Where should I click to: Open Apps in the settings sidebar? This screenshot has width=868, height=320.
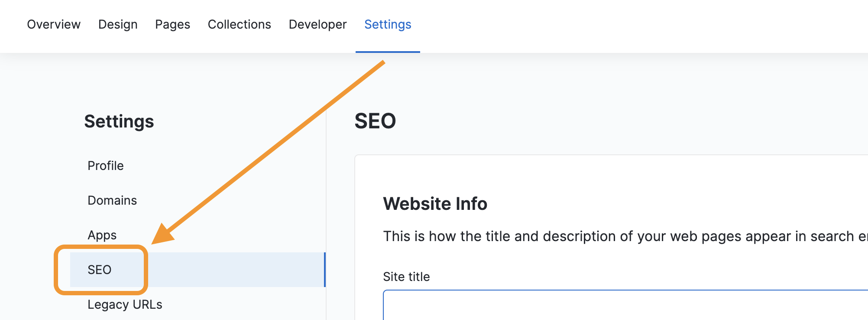(x=102, y=235)
